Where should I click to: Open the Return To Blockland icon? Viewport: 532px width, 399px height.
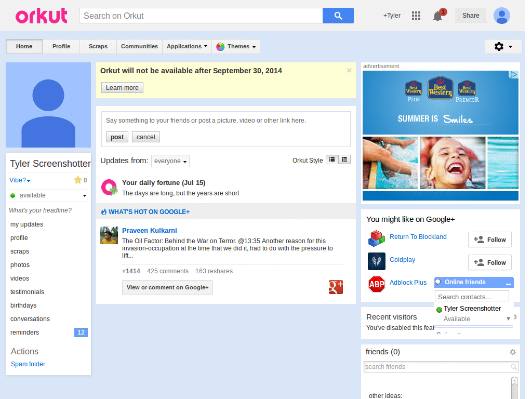[x=376, y=238]
